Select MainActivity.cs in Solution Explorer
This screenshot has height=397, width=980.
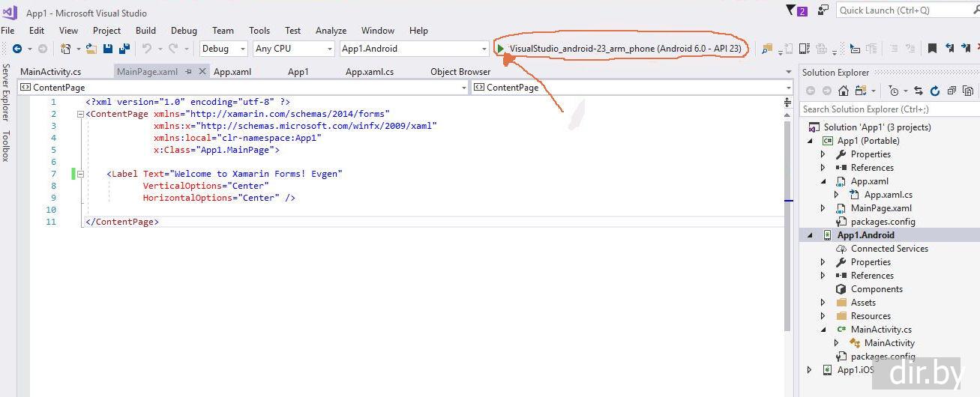881,330
